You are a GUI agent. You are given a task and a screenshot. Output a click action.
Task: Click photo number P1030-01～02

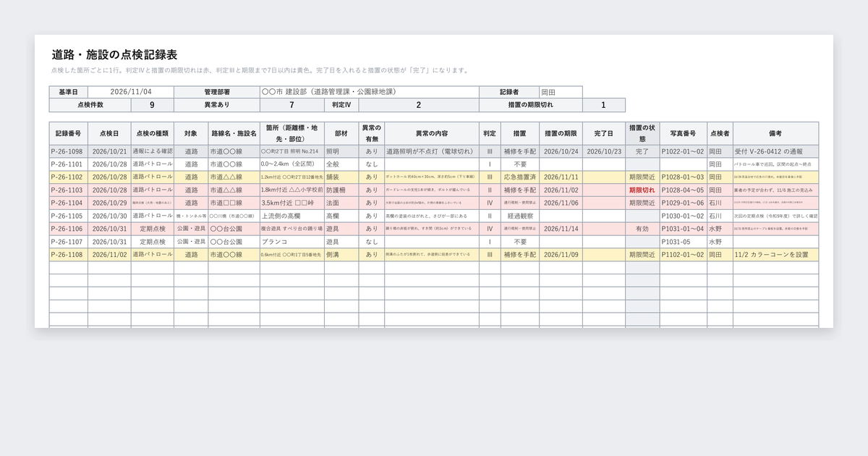click(684, 216)
